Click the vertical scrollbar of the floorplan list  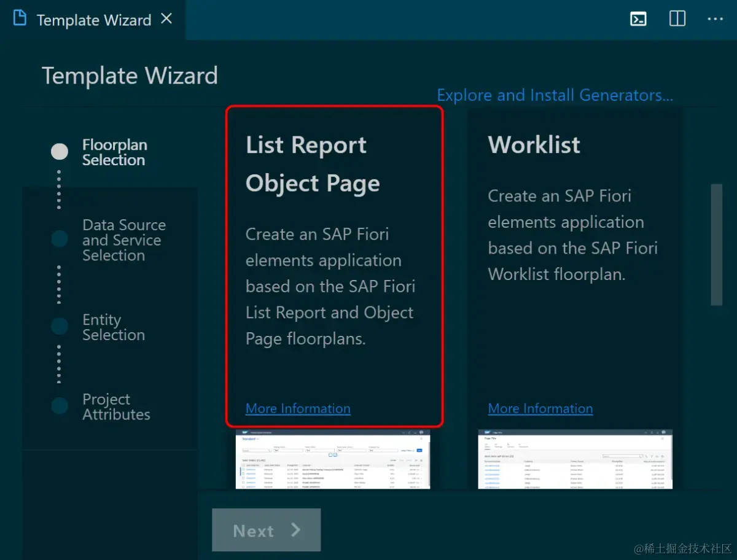[716, 244]
